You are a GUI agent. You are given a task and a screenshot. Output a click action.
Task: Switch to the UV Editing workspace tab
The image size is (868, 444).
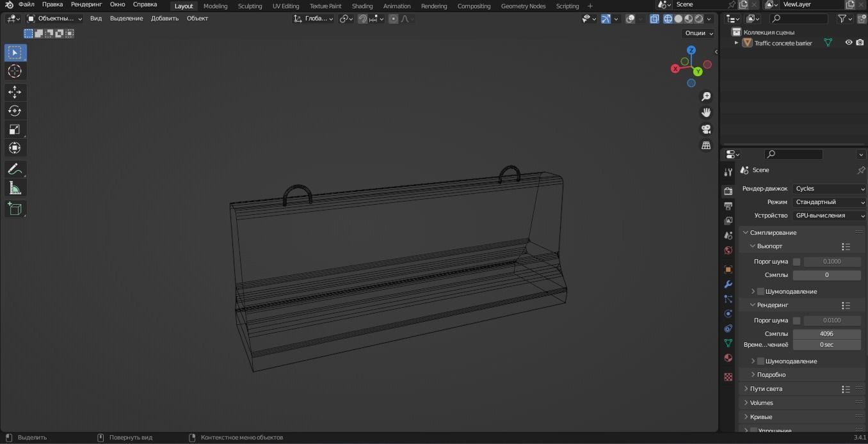point(285,6)
